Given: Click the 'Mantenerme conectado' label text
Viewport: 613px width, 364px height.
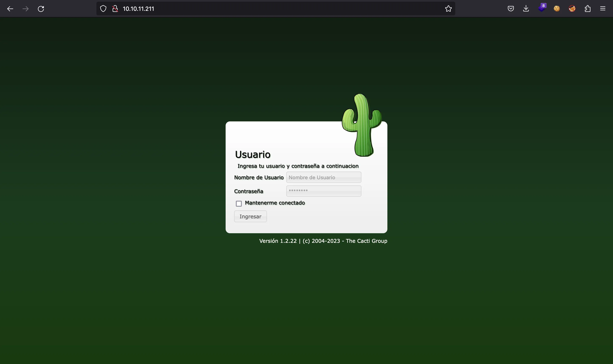Looking at the screenshot, I should pyautogui.click(x=275, y=203).
